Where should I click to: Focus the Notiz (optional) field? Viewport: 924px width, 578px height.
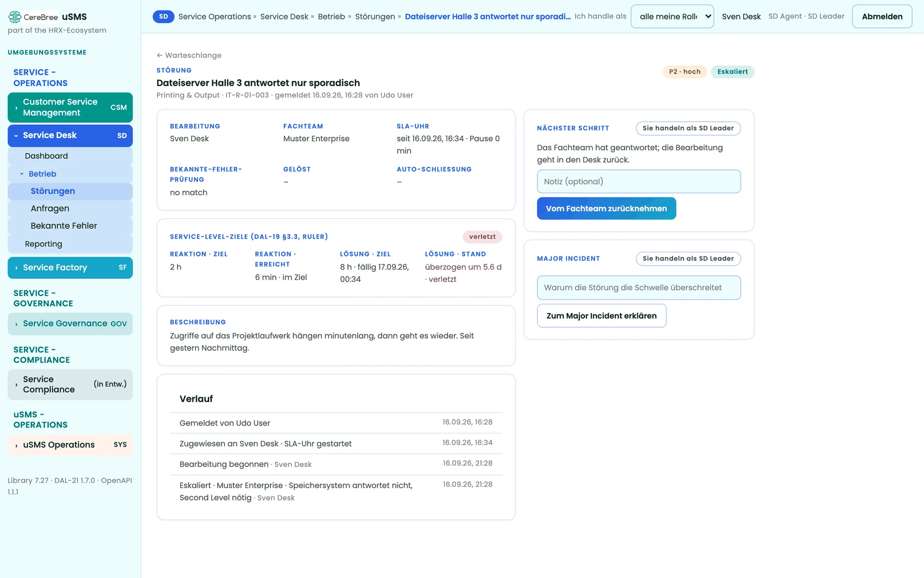tap(639, 181)
